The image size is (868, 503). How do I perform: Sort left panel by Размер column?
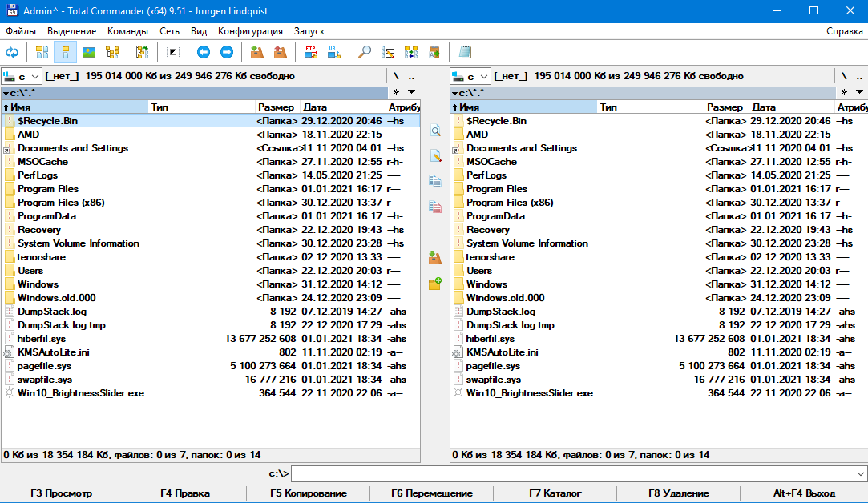277,107
